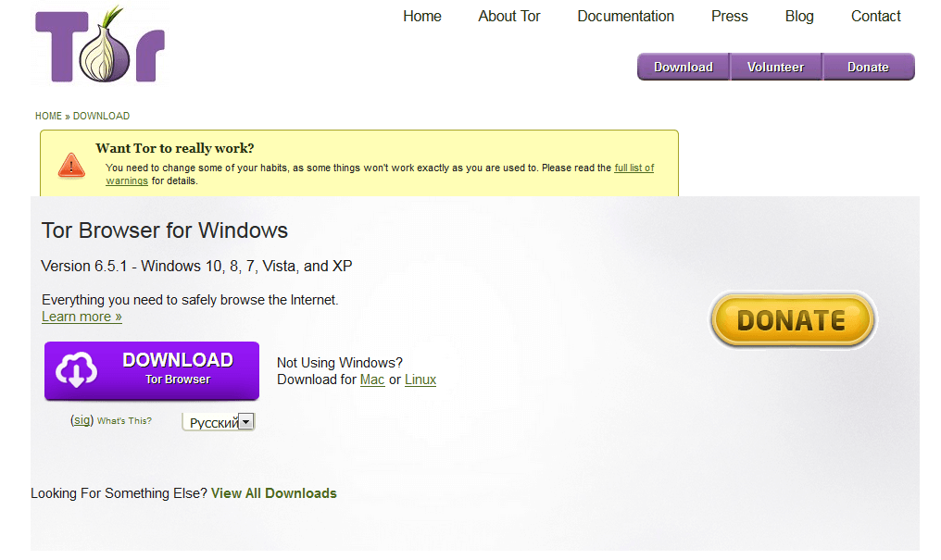Click the purple Donate button in header
This screenshot has height=560, width=941.
pos(869,68)
